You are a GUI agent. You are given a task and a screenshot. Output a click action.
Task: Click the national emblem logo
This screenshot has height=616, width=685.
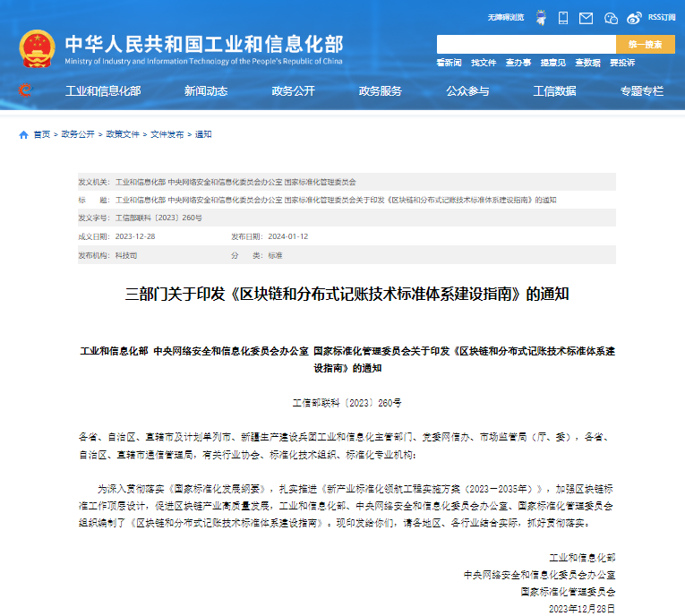pyautogui.click(x=37, y=48)
